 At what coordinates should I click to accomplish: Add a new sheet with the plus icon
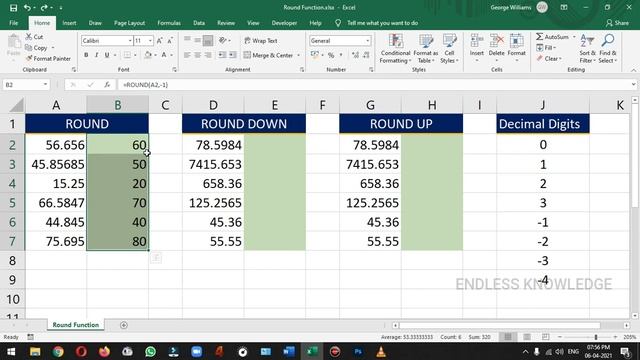[124, 325]
